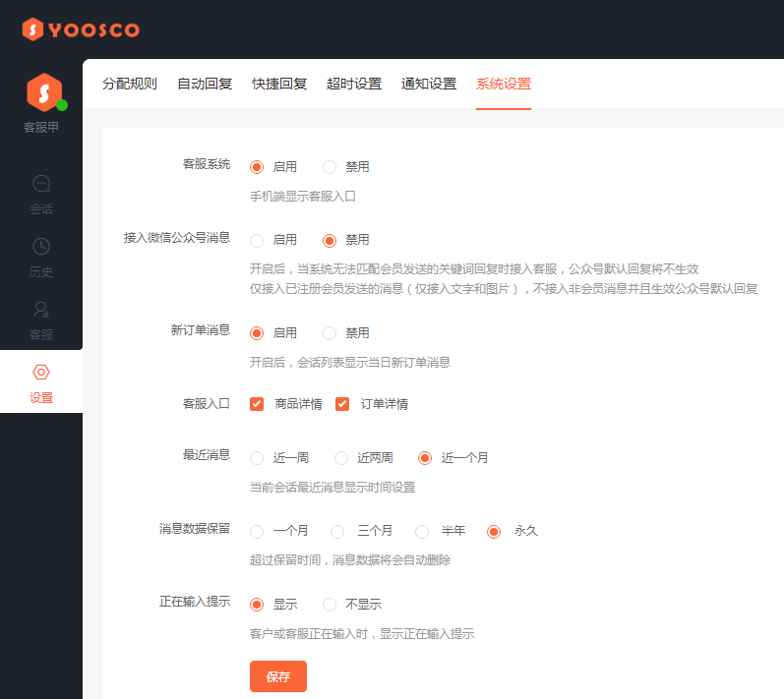Click the 开启后，会话列表显示当日新订单消息 hint
Image resolution: width=784 pixels, height=699 pixels.
point(350,362)
